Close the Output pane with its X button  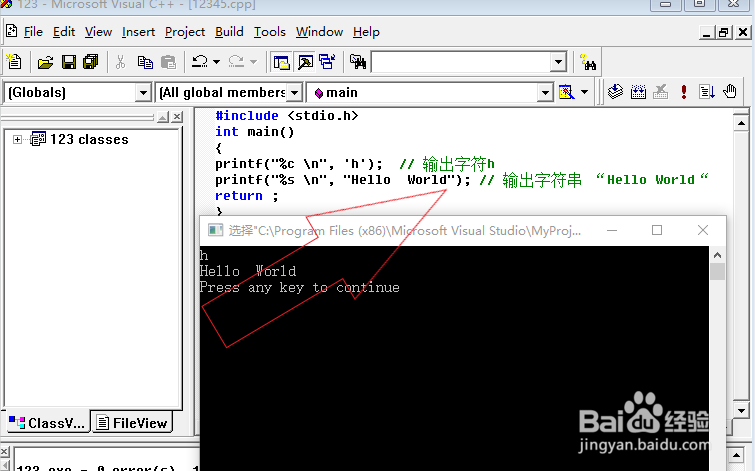[x=4, y=452]
